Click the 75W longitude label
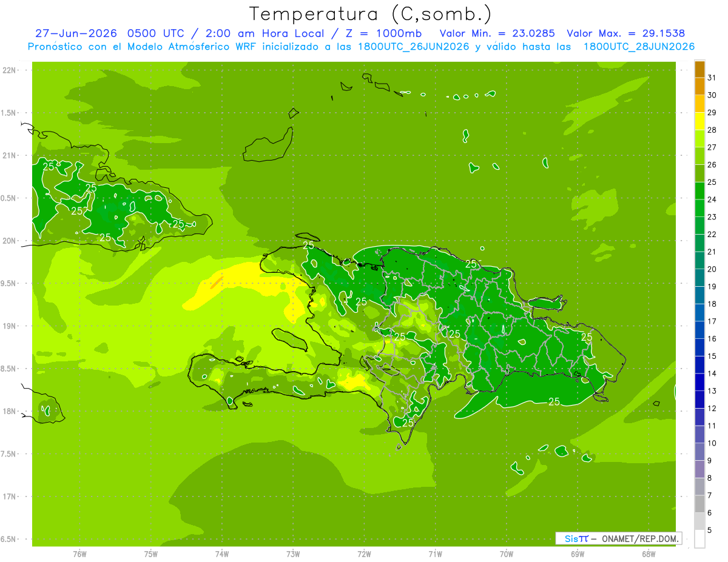This screenshot has width=728, height=562. [151, 554]
